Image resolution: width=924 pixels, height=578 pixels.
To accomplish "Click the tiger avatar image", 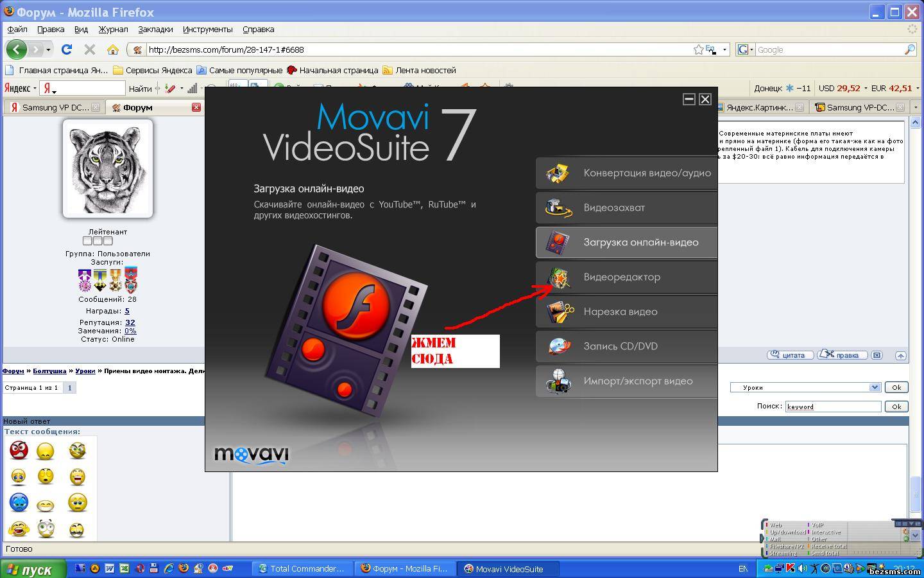I will pos(108,168).
